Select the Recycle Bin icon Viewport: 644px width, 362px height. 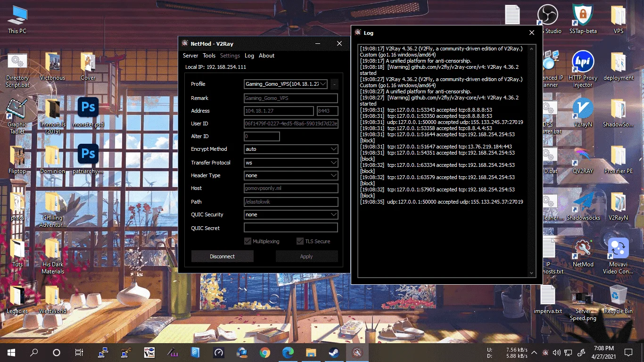coord(619,300)
